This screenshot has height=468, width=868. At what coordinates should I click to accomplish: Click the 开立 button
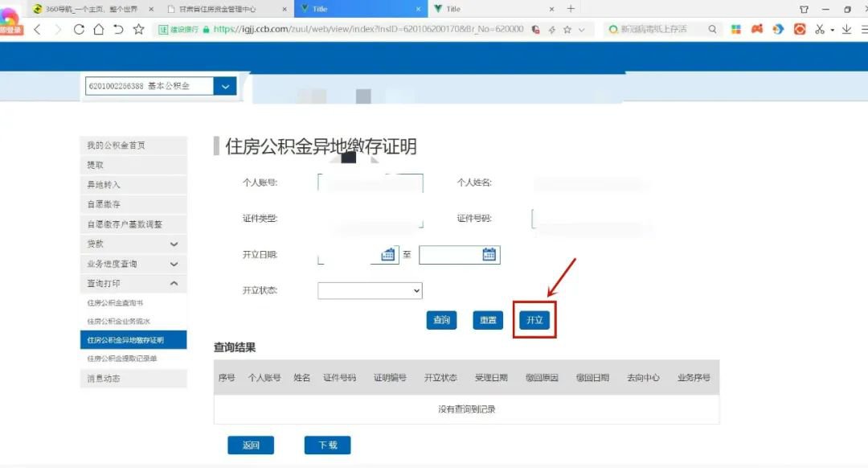[534, 320]
